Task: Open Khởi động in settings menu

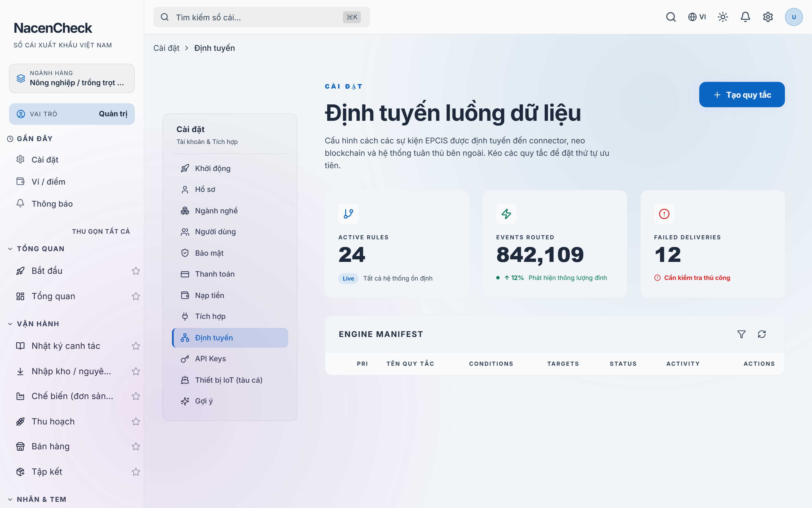Action: click(230, 168)
